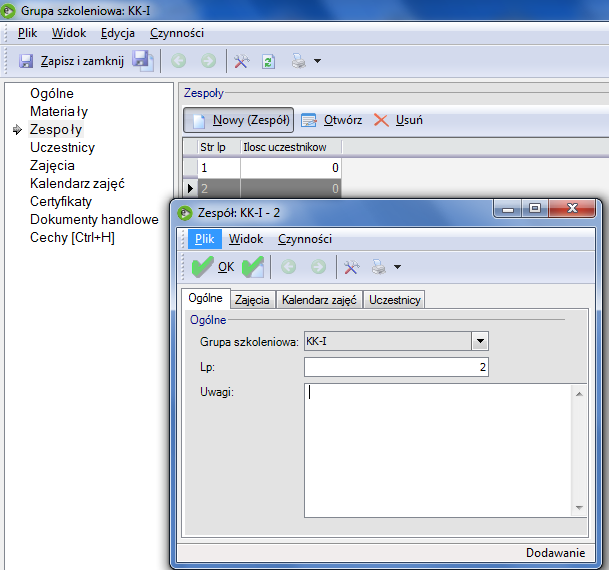Select Kalendarz zajęć in the left navigation list
This screenshot has height=570, width=609.
coord(77,183)
